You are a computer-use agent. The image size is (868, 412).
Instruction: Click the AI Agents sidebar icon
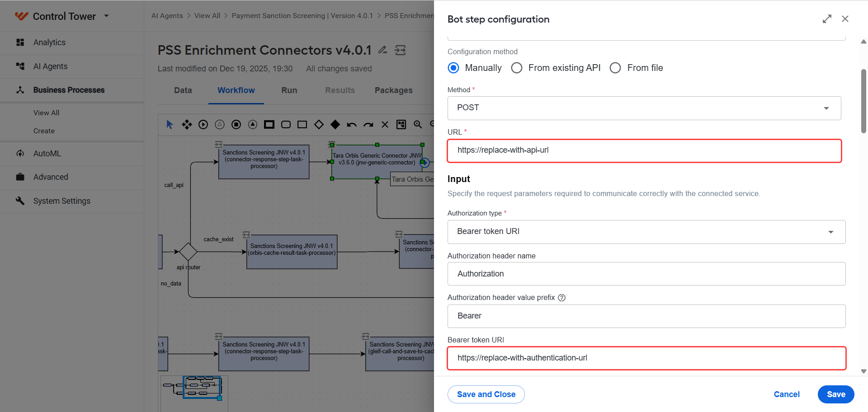(x=20, y=66)
